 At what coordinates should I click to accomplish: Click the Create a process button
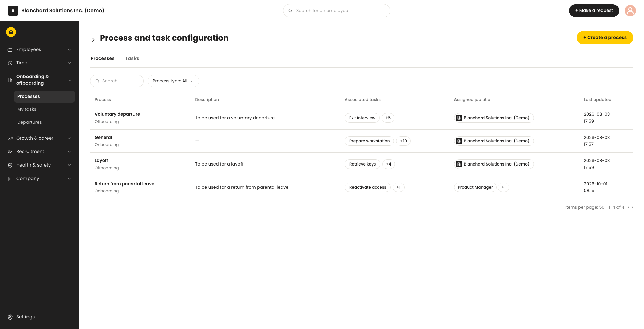(605, 38)
